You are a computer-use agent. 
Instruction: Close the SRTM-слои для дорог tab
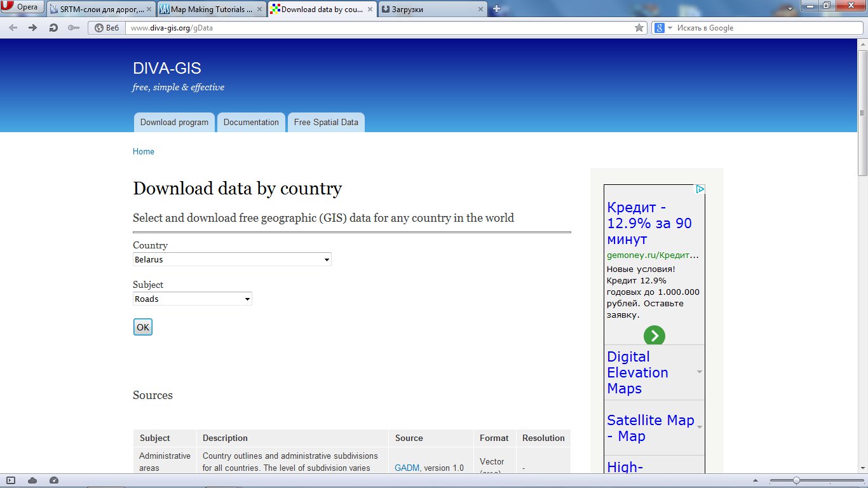coord(148,10)
